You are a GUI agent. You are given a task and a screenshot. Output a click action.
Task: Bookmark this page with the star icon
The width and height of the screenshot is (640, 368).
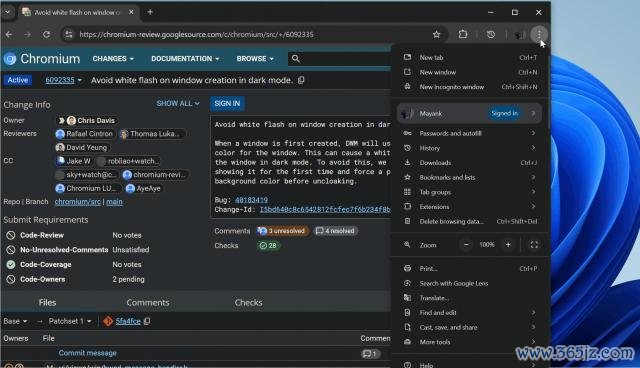pos(436,35)
